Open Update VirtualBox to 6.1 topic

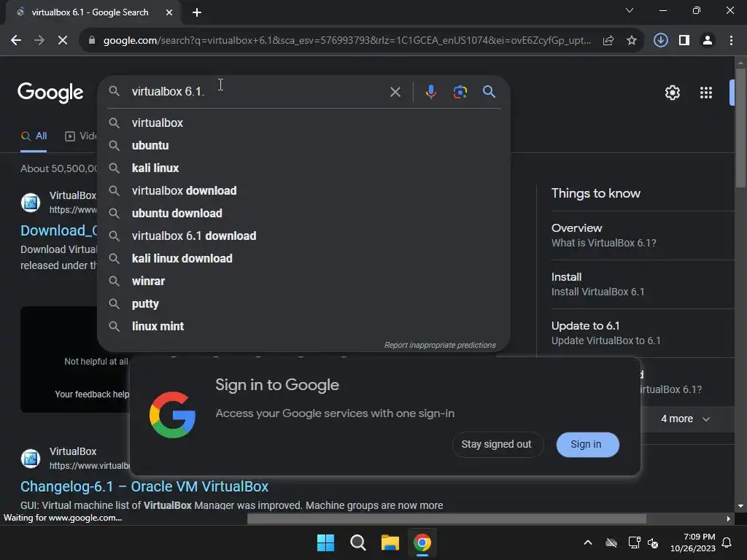click(643, 333)
